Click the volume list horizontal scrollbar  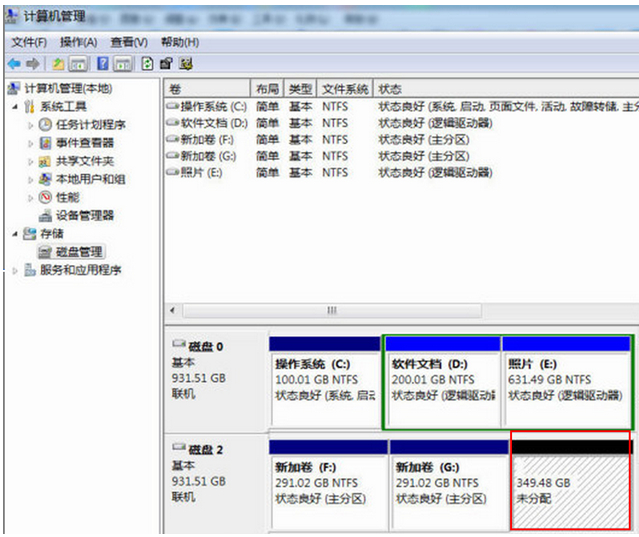[x=330, y=311]
